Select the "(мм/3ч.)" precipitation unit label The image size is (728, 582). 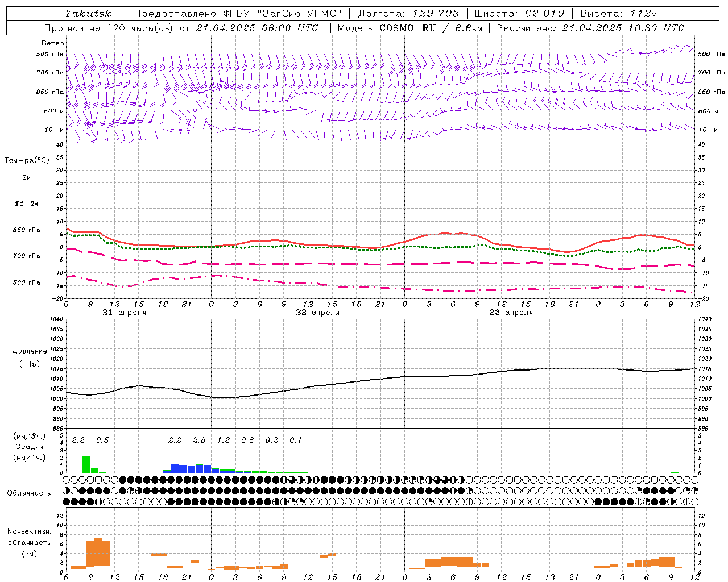coord(29,436)
